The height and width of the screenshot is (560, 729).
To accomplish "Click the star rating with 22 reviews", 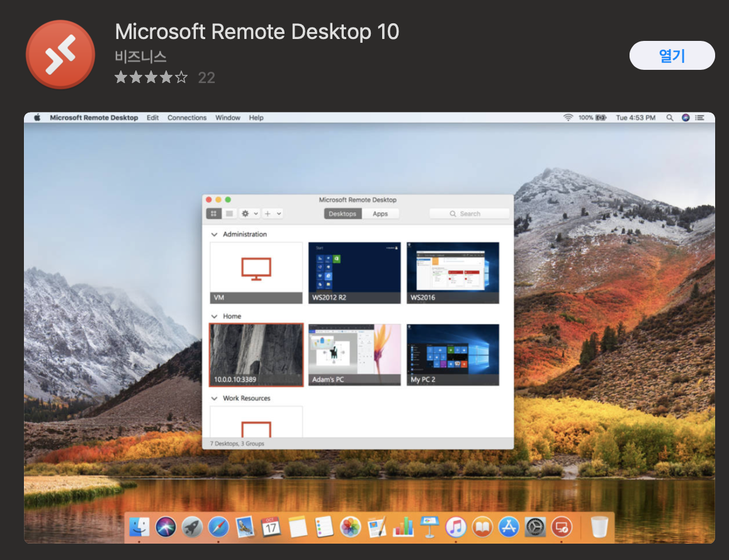I will (164, 77).
